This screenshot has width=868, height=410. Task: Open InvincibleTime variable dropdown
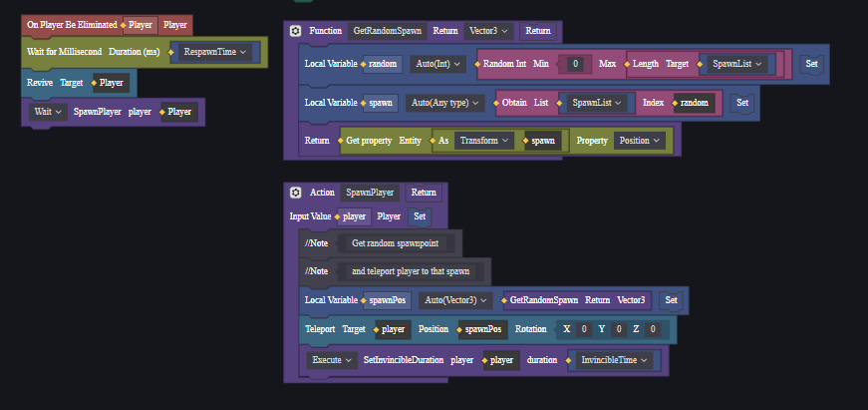coord(614,359)
